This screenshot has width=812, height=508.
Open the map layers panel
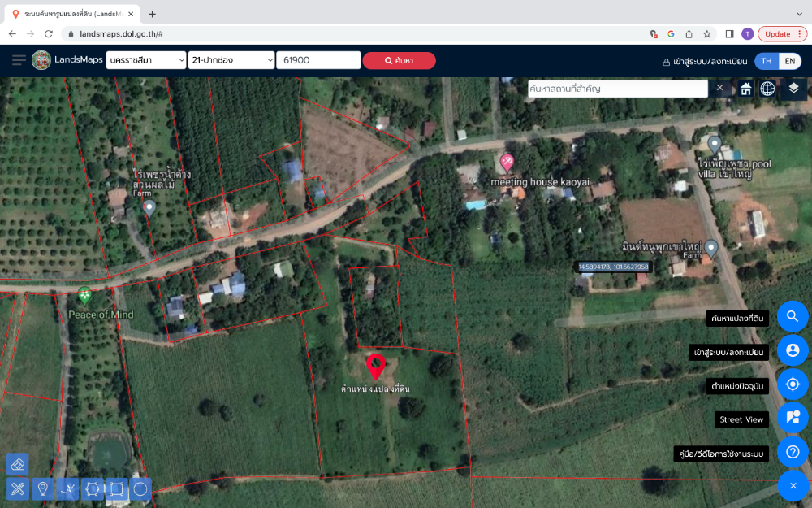[793, 89]
